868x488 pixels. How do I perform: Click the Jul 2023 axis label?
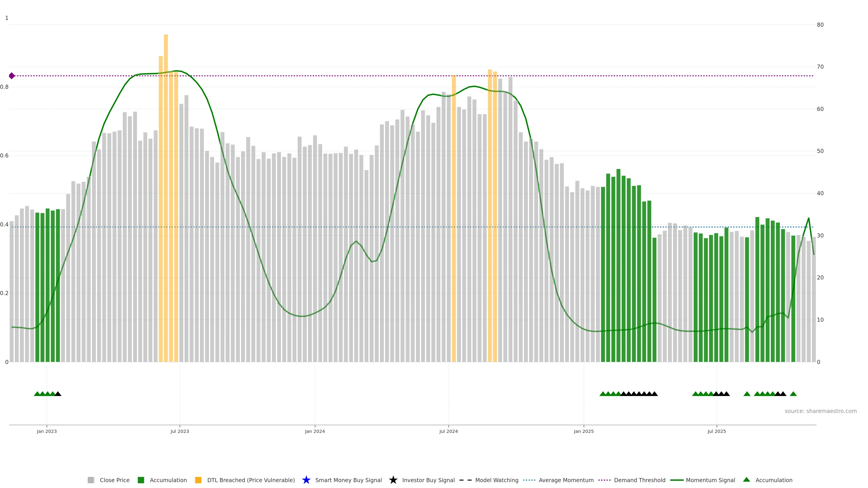pyautogui.click(x=180, y=431)
